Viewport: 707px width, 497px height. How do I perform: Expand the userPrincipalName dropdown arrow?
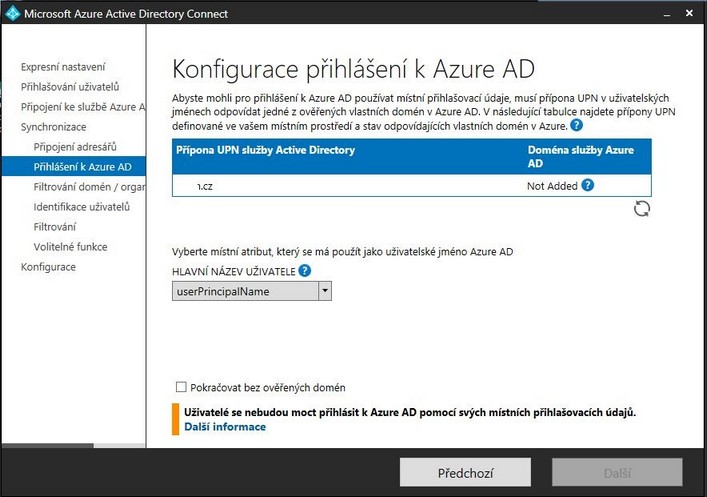point(325,291)
